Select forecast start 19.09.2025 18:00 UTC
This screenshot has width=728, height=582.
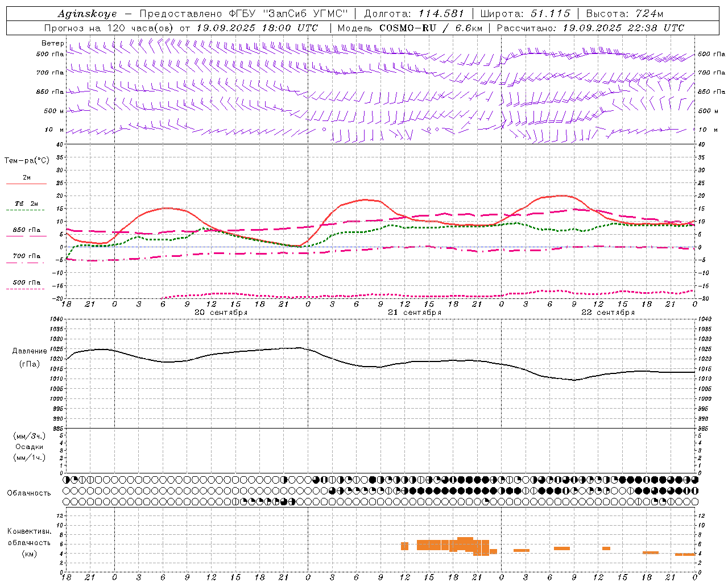click(x=257, y=28)
